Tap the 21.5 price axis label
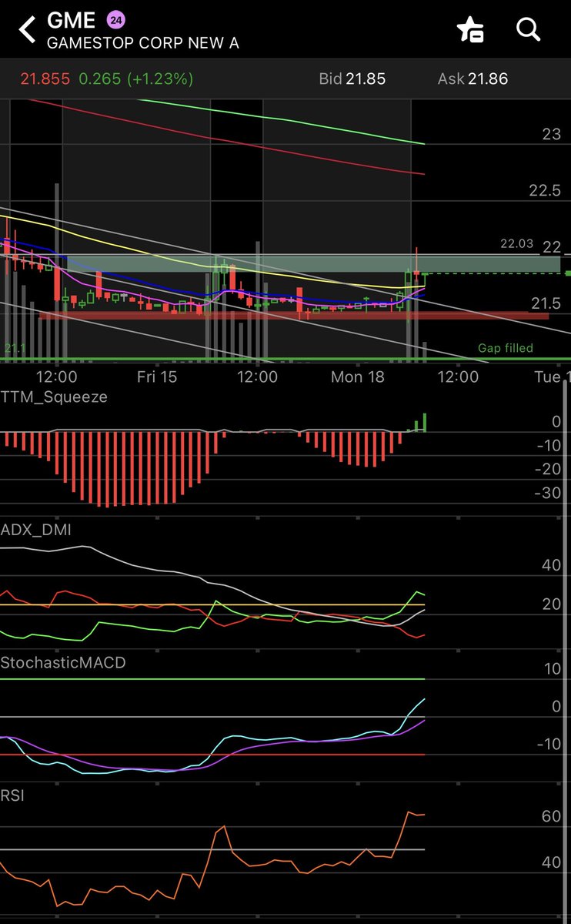 pos(545,303)
